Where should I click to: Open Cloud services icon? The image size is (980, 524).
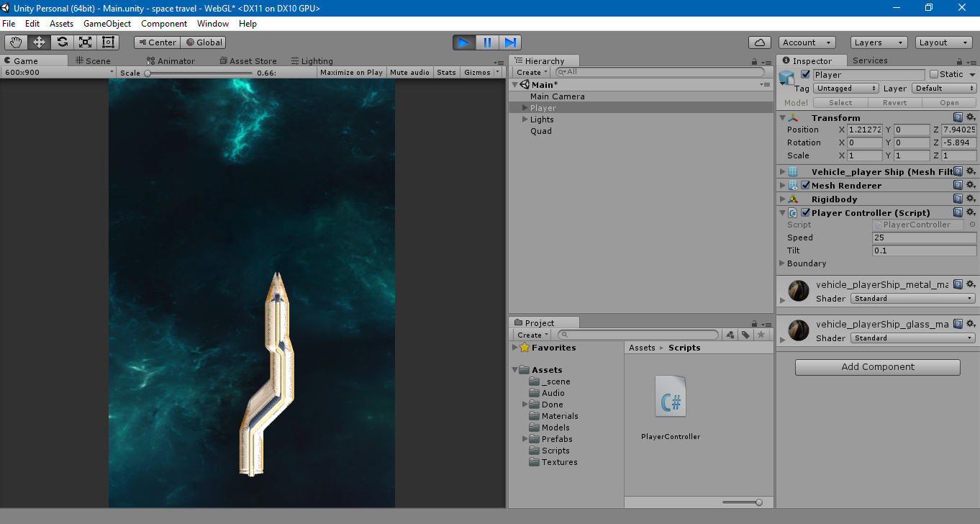tap(760, 42)
